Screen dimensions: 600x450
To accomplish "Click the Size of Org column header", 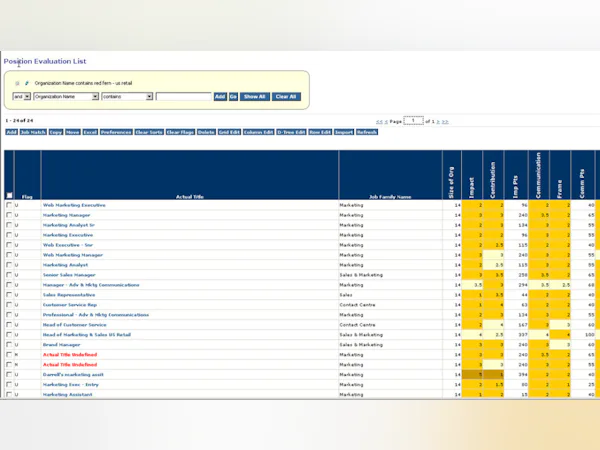I will pos(452,183).
